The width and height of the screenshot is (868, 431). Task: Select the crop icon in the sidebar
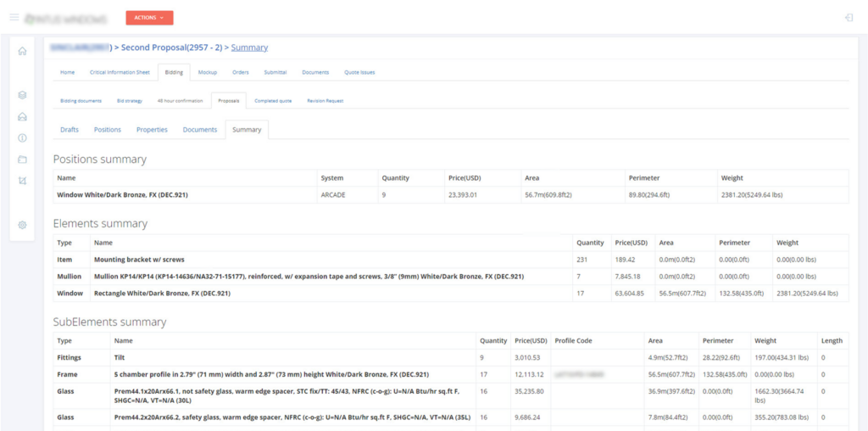coord(22,181)
